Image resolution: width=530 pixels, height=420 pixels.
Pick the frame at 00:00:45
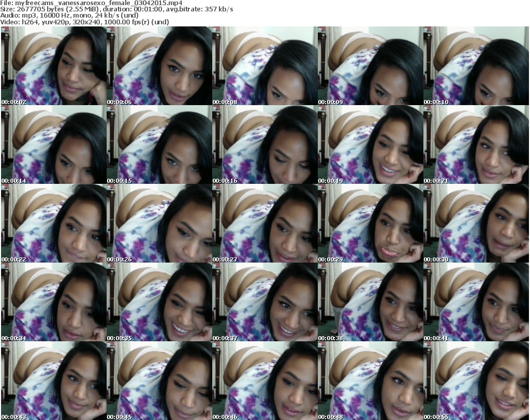pyautogui.click(x=159, y=381)
